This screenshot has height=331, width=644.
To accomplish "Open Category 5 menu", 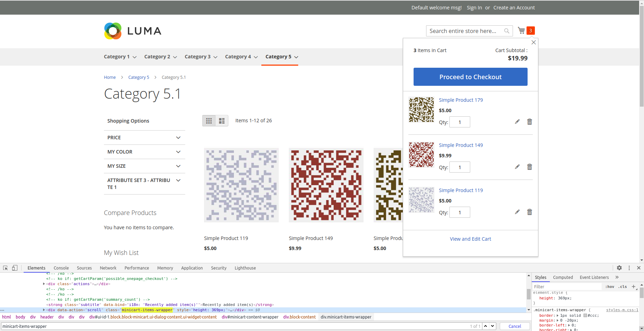I will point(282,57).
